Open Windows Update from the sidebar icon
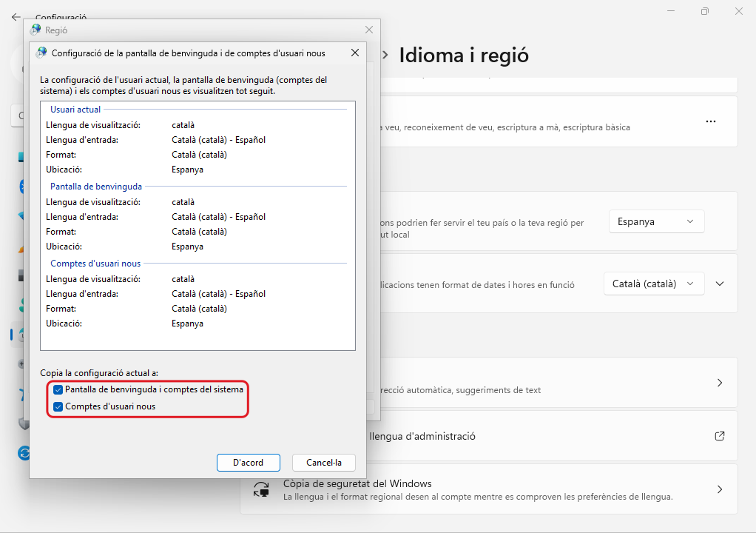This screenshot has height=533, width=756. click(x=24, y=452)
